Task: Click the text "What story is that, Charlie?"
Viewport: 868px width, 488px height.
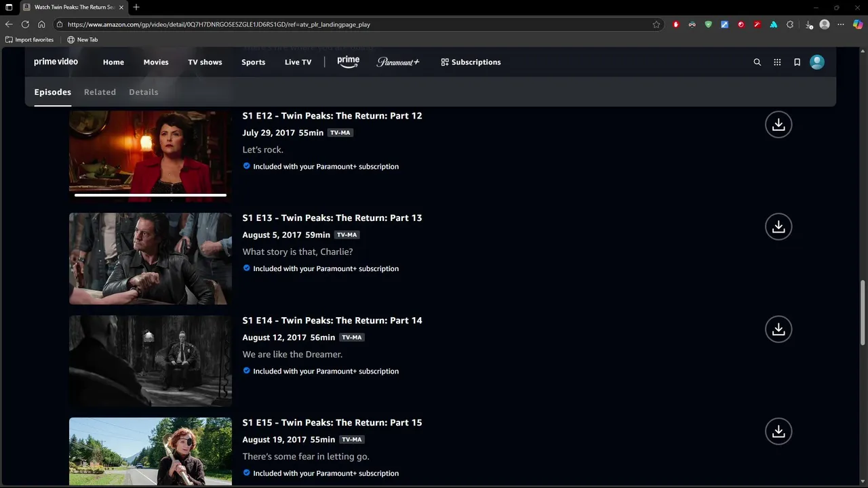Action: [298, 252]
